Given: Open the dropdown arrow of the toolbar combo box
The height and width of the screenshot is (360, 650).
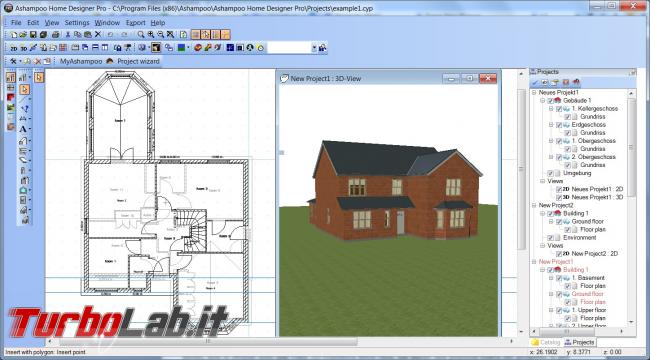Looking at the screenshot, I should click(x=314, y=48).
